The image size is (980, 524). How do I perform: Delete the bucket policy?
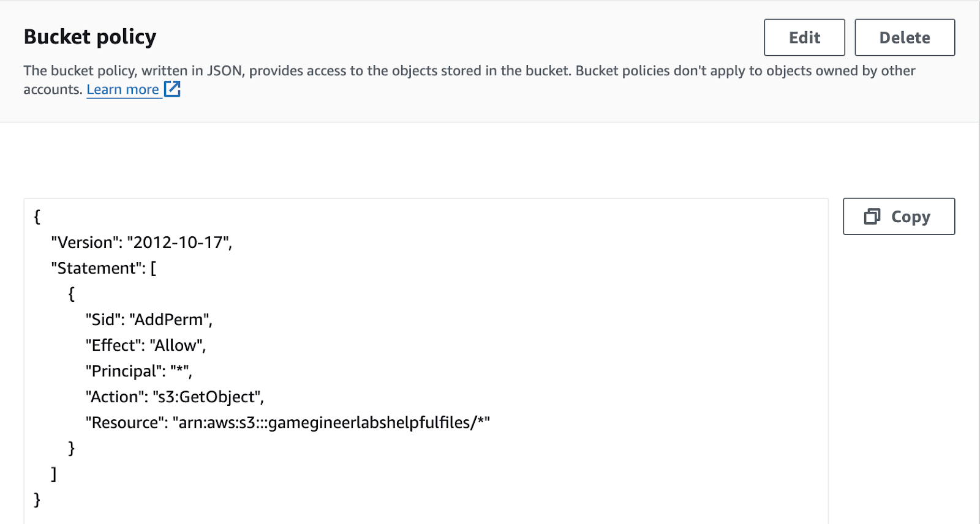click(905, 37)
